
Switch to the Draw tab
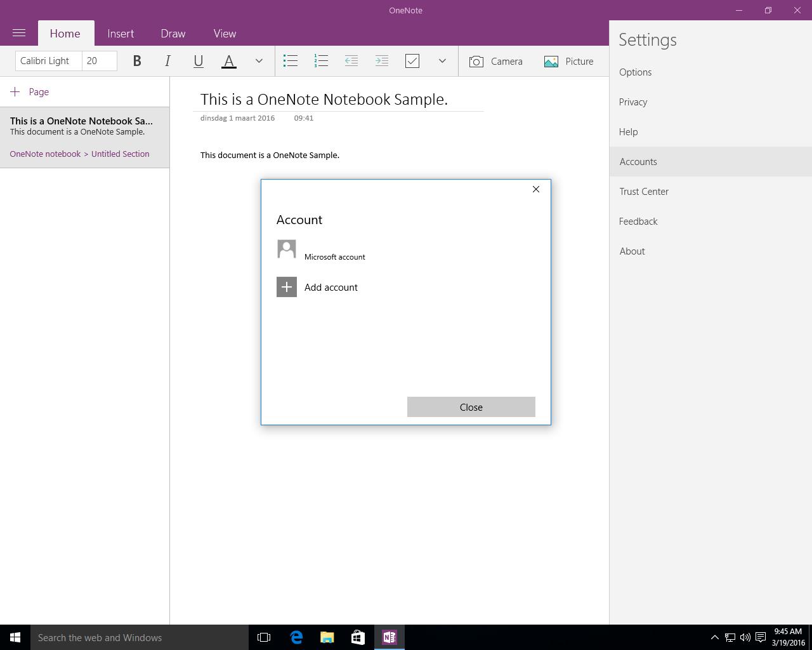point(173,34)
